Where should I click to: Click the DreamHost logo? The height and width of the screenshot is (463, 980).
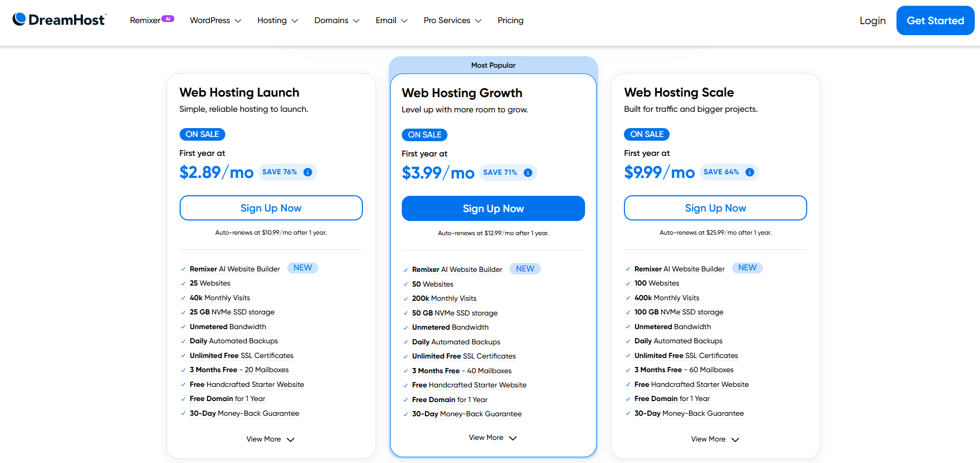[59, 20]
